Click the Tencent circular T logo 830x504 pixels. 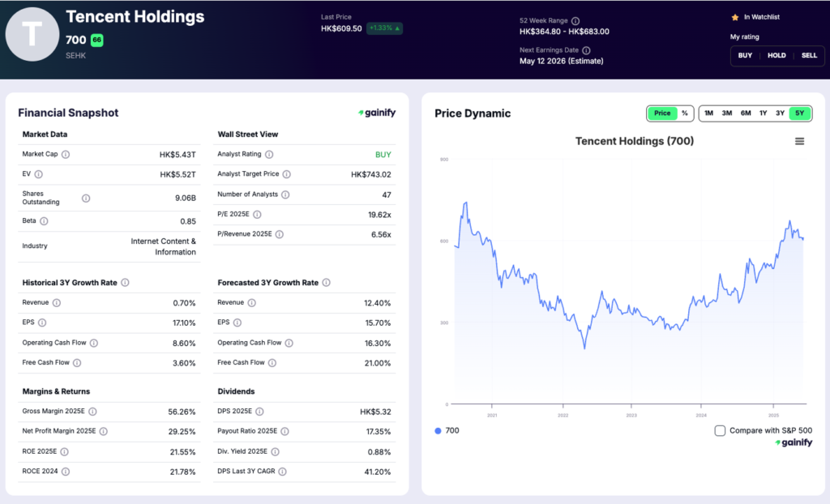32,34
